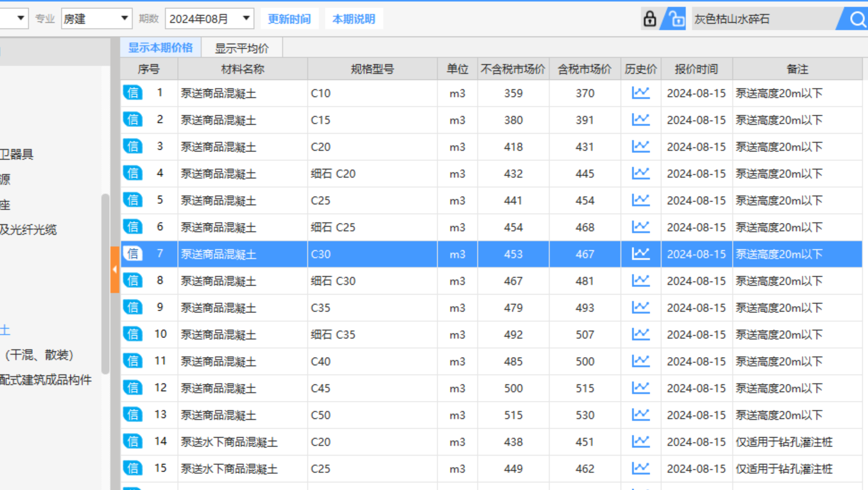Screen dimensions: 868x490
Task: Open trend chart icon for row 11 C40
Action: pyautogui.click(x=641, y=361)
